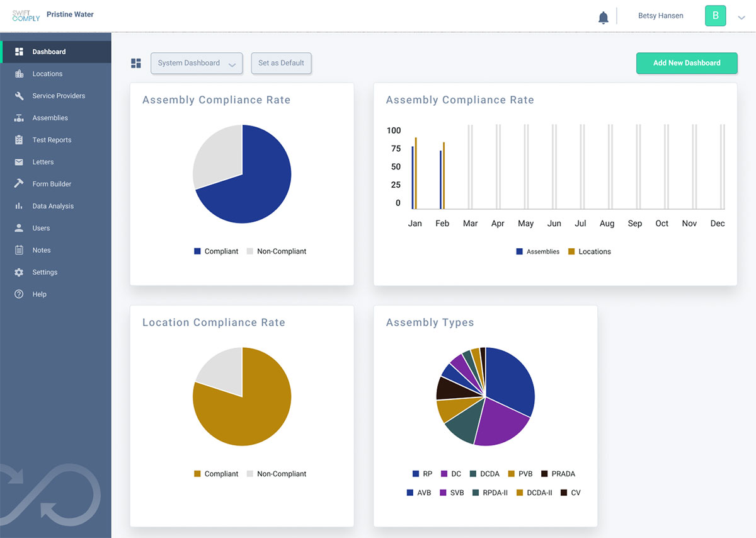
Task: Click the Settings gear icon
Action: 19,272
